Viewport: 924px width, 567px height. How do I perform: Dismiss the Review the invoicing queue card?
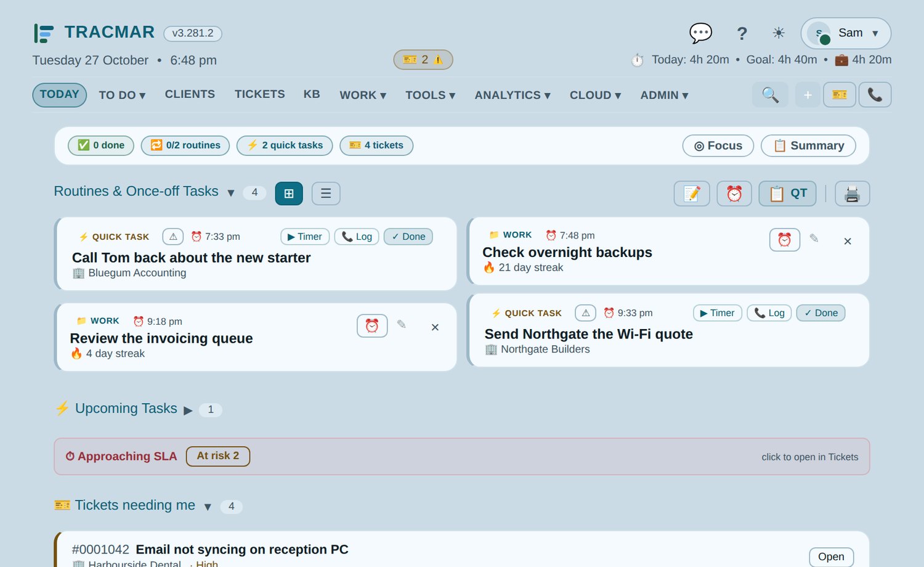[x=435, y=327]
